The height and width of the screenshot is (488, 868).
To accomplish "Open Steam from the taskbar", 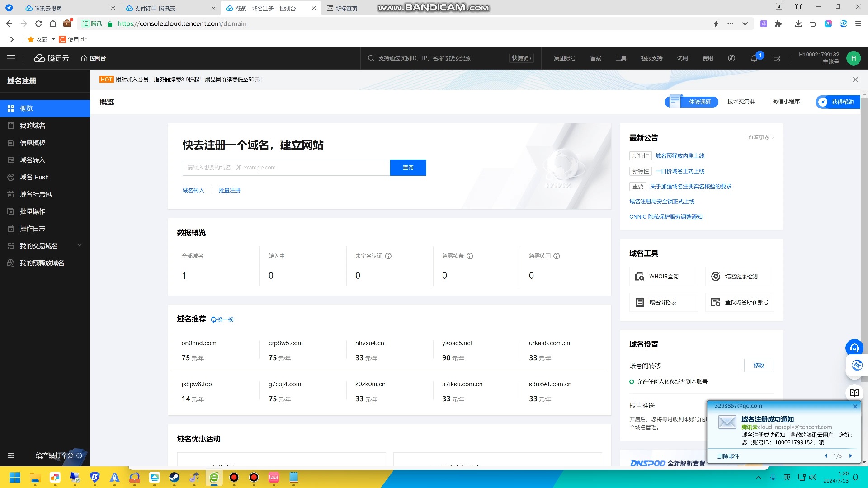I will 174,478.
